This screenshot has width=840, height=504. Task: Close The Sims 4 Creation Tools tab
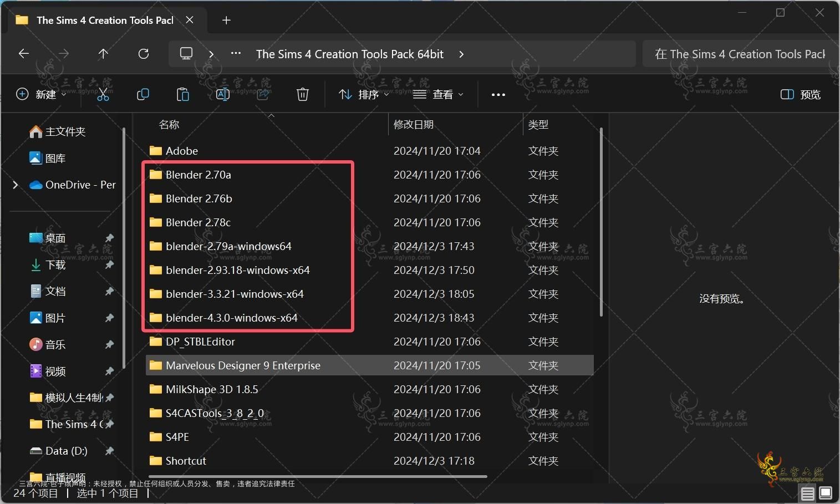[190, 20]
